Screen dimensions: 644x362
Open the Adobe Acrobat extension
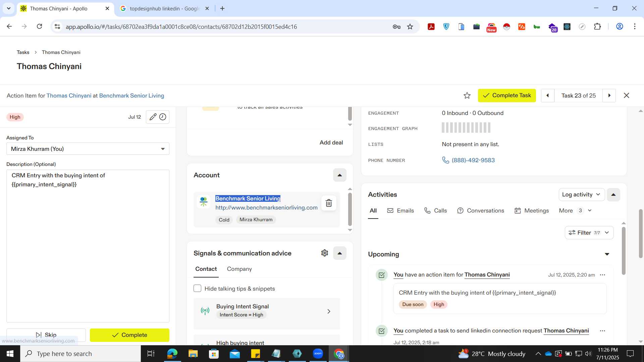431,27
